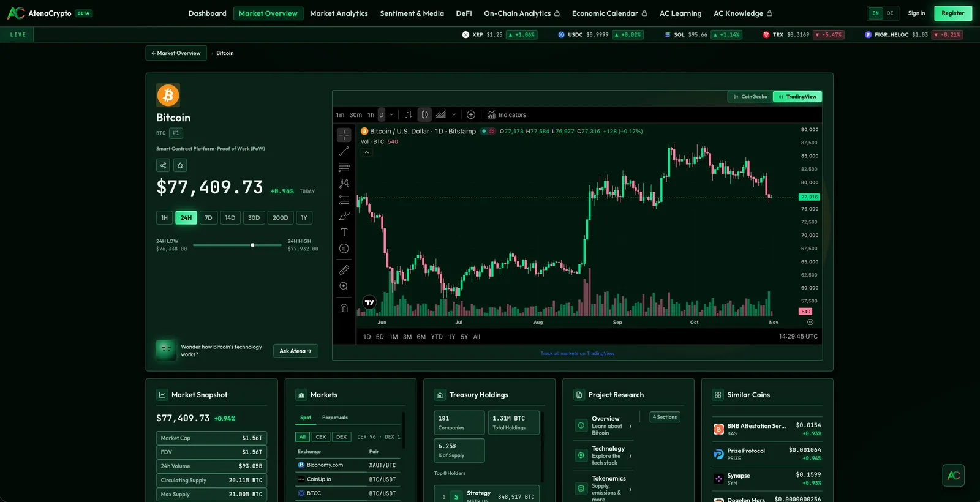Click the Ask Atena button
The image size is (980, 502).
[x=296, y=351]
